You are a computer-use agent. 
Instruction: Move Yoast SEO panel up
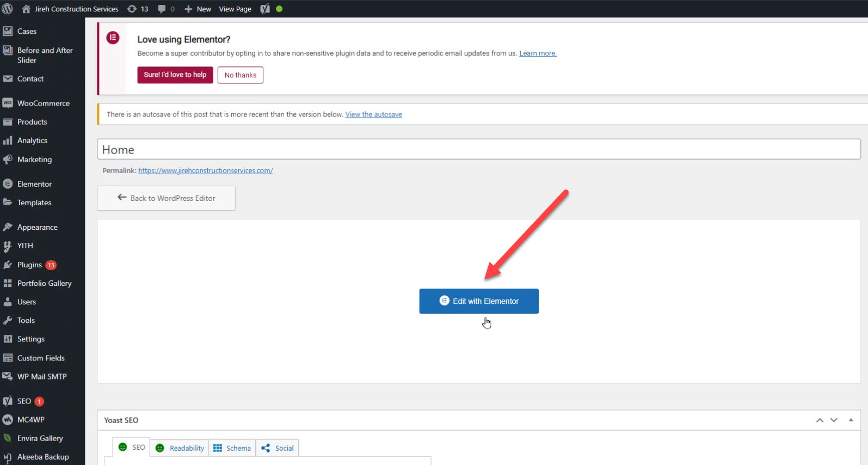[x=820, y=420]
